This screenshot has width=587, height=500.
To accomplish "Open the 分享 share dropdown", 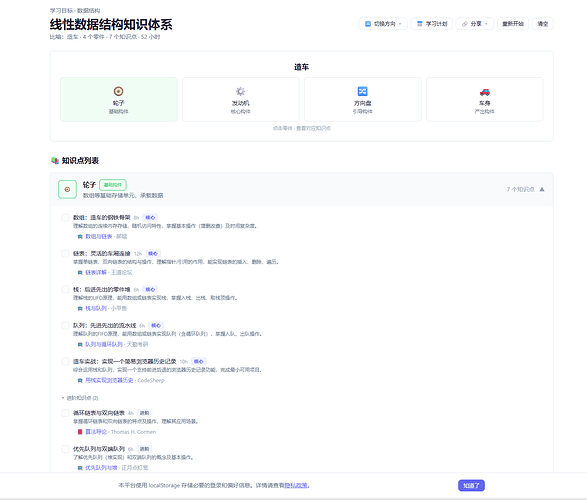I will 474,24.
